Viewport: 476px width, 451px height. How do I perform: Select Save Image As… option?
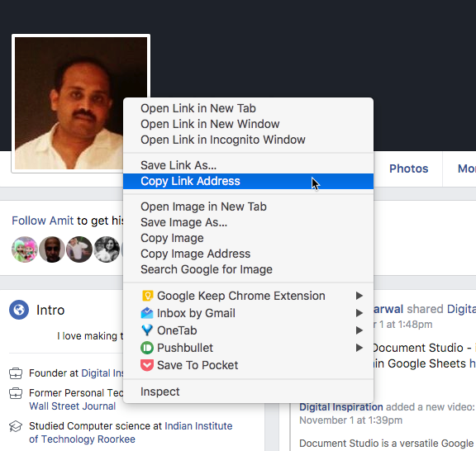click(248, 222)
